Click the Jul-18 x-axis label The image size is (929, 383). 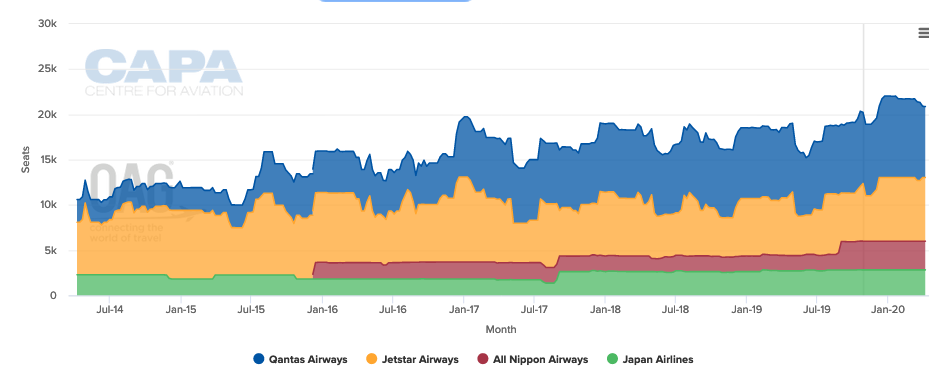(x=675, y=309)
